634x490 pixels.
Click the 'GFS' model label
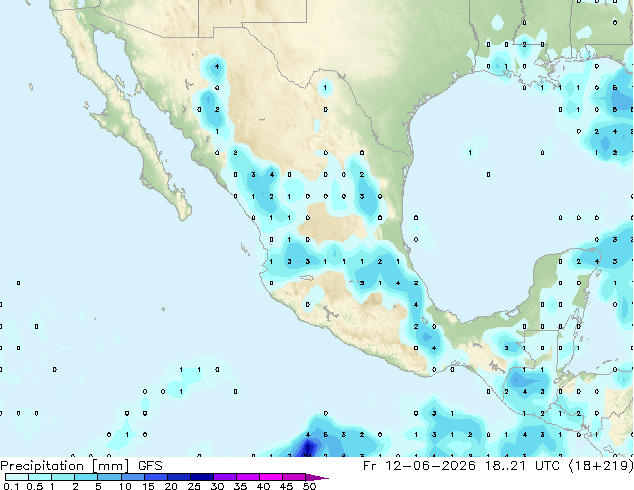150,466
